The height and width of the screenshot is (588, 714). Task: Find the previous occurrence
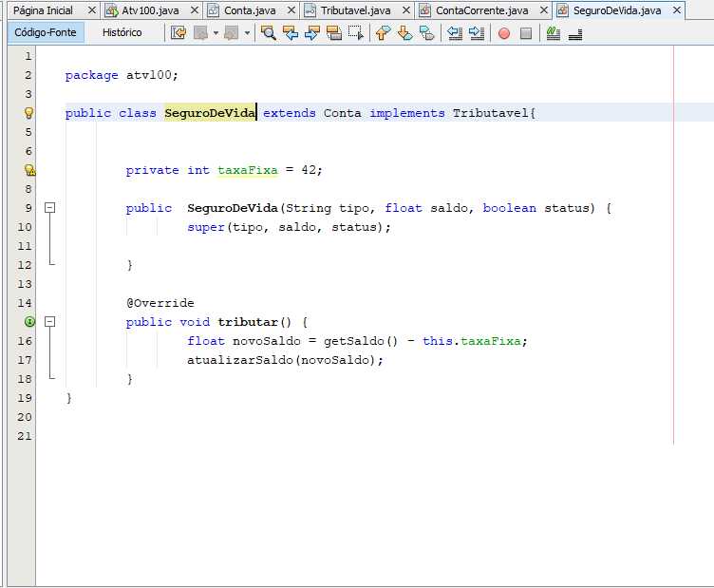pyautogui.click(x=291, y=33)
